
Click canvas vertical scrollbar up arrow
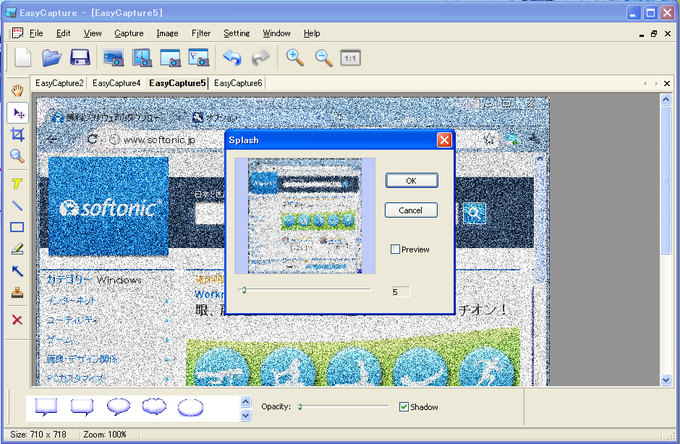[x=666, y=99]
